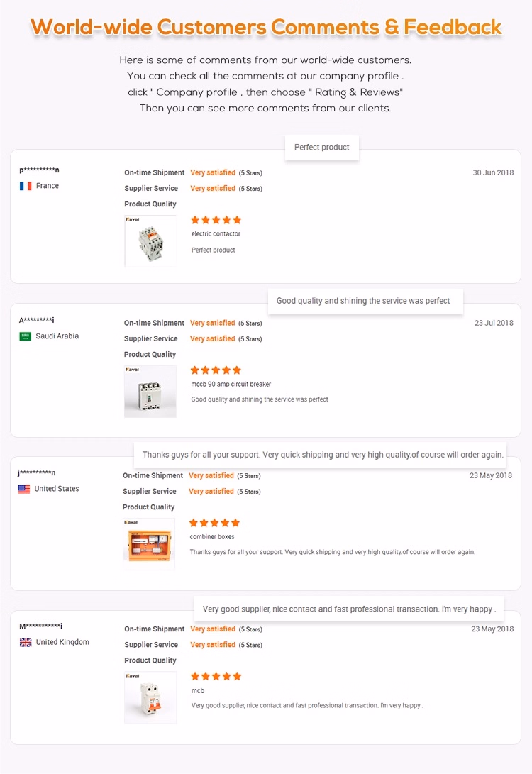The width and height of the screenshot is (532, 774).
Task: Click the France reviewer's 'Very satisfied' on-time shipment rating
Action: (213, 173)
